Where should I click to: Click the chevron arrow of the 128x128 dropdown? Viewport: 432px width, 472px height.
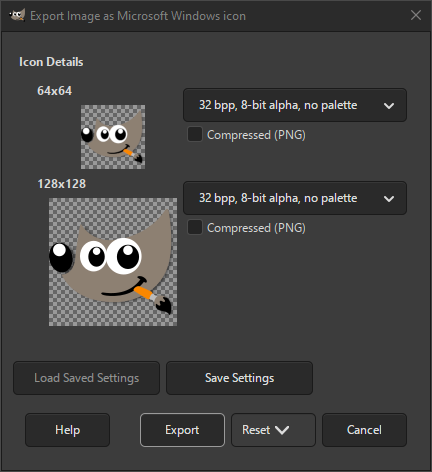[389, 199]
